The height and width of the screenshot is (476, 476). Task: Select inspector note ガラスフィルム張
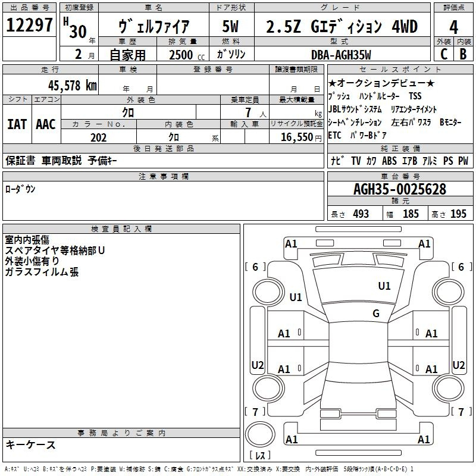42,272
